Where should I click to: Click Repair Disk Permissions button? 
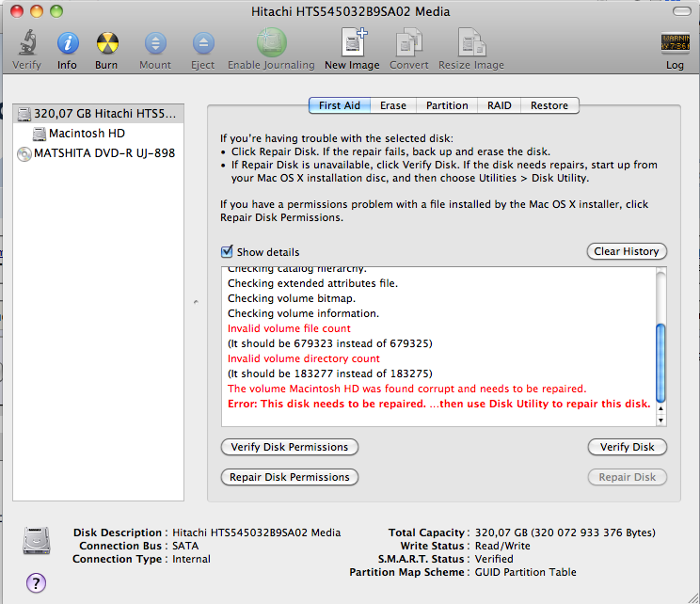click(289, 477)
